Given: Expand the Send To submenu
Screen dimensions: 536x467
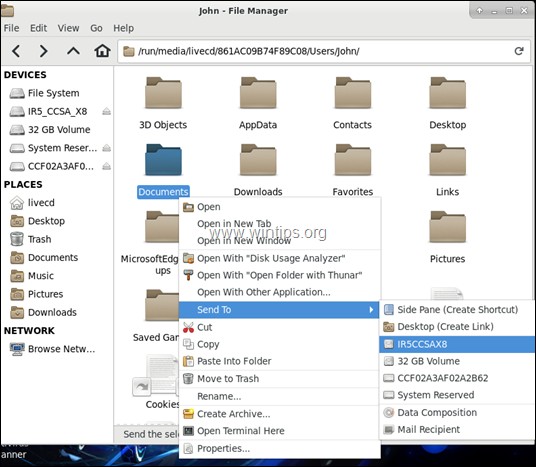Looking at the screenshot, I should [279, 310].
